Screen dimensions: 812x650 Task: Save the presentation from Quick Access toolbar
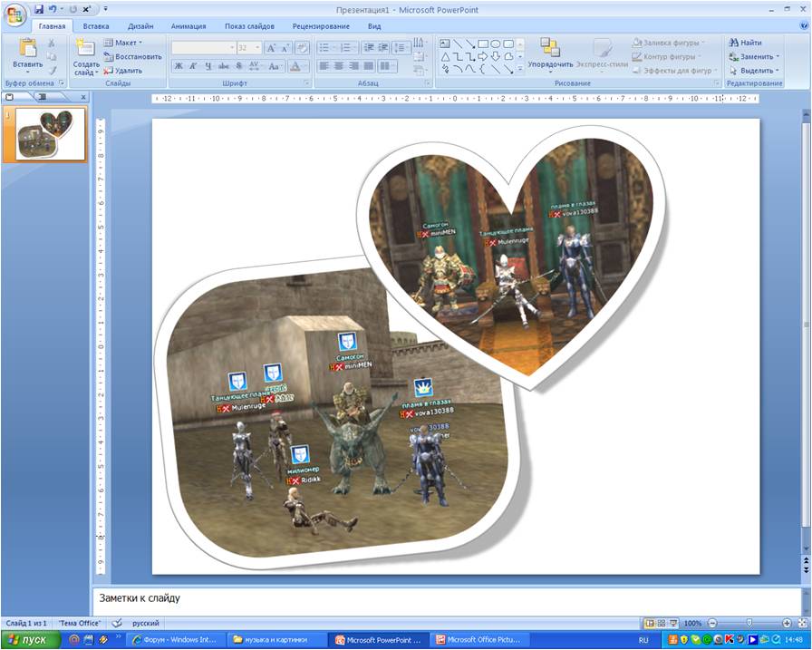[39, 9]
